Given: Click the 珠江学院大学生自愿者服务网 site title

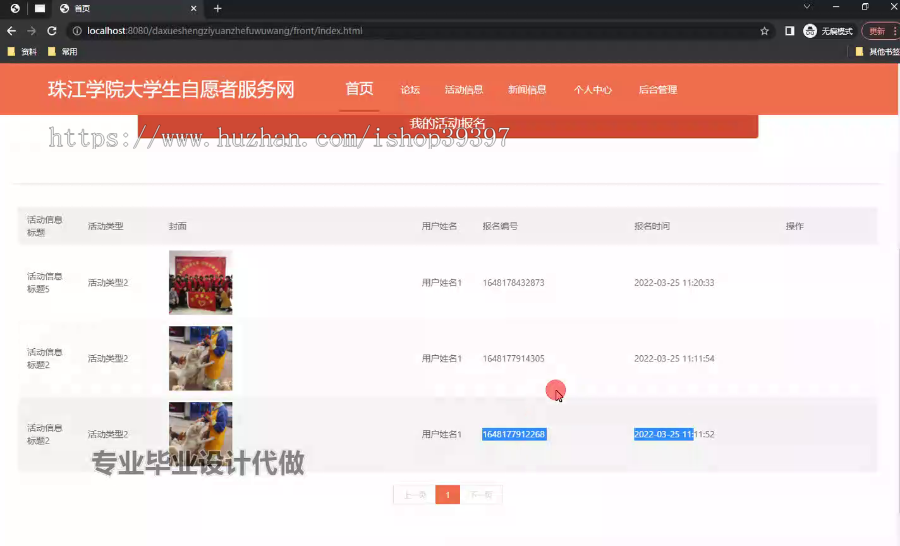Looking at the screenshot, I should 171,90.
